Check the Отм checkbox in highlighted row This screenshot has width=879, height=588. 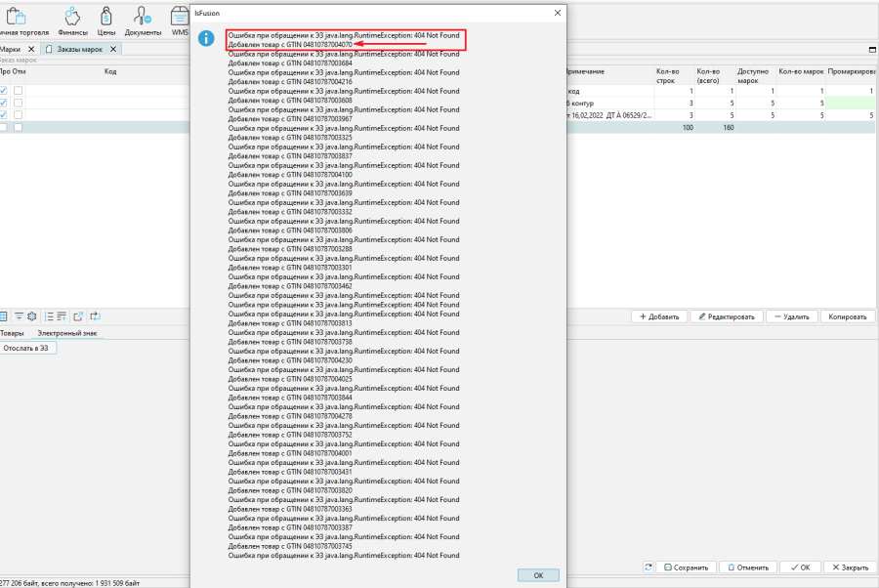pos(18,127)
